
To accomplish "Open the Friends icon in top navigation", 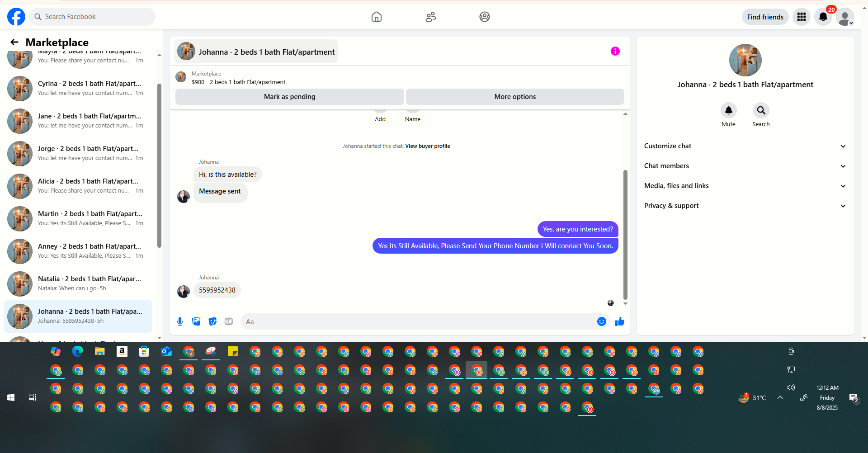I will coord(431,17).
